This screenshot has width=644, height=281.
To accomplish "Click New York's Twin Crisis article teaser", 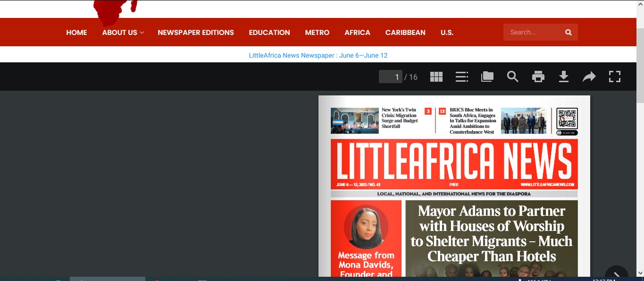I will 400,118.
